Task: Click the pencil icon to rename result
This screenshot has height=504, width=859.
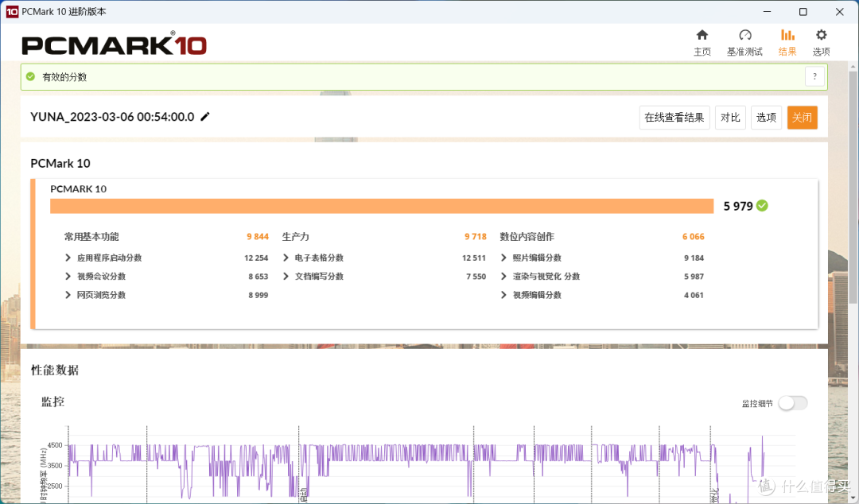Action: [205, 117]
